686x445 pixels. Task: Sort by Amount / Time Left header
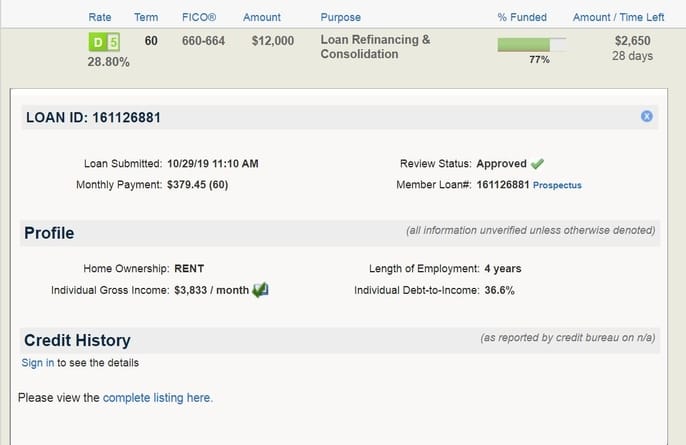(618, 17)
